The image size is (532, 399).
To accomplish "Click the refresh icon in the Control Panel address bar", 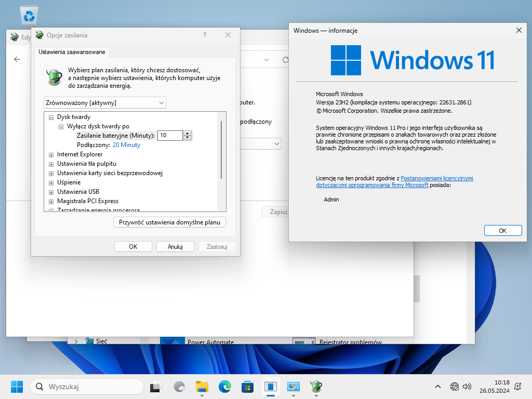I will pyautogui.click(x=285, y=60).
